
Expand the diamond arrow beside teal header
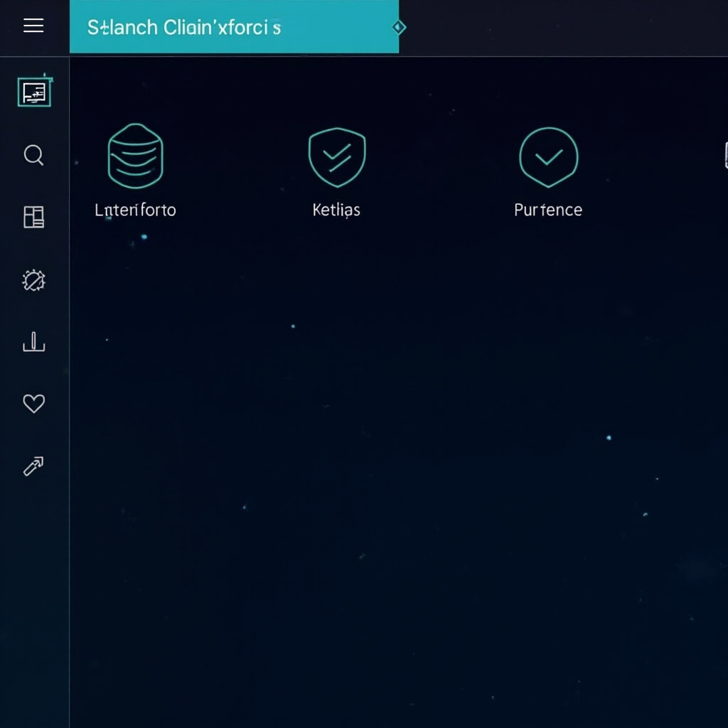[x=399, y=28]
